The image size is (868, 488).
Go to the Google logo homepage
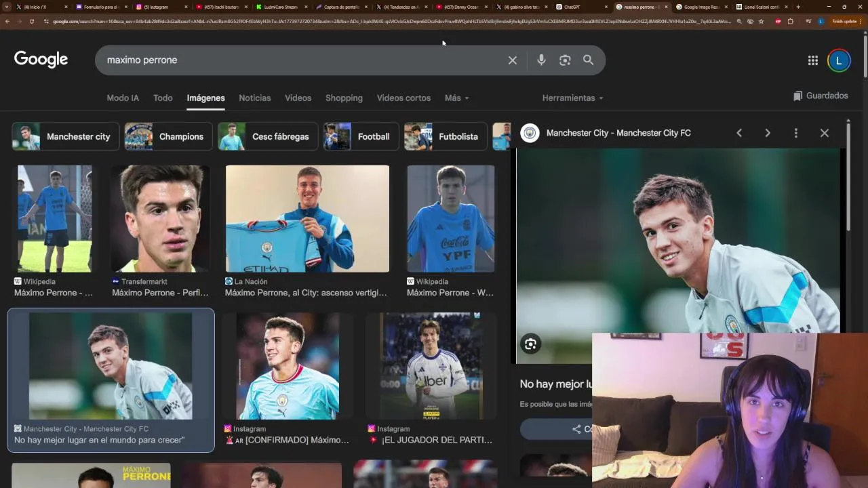[x=41, y=60]
